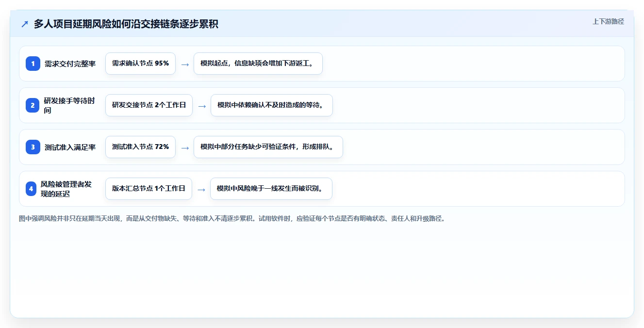This screenshot has width=644, height=328.
Task: Select step badge number 3
Action: tap(33, 147)
